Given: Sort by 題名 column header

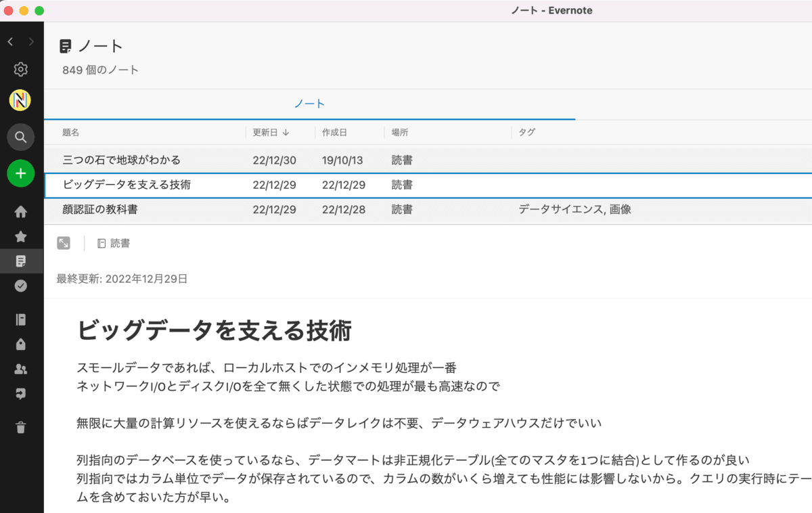Looking at the screenshot, I should click(71, 133).
